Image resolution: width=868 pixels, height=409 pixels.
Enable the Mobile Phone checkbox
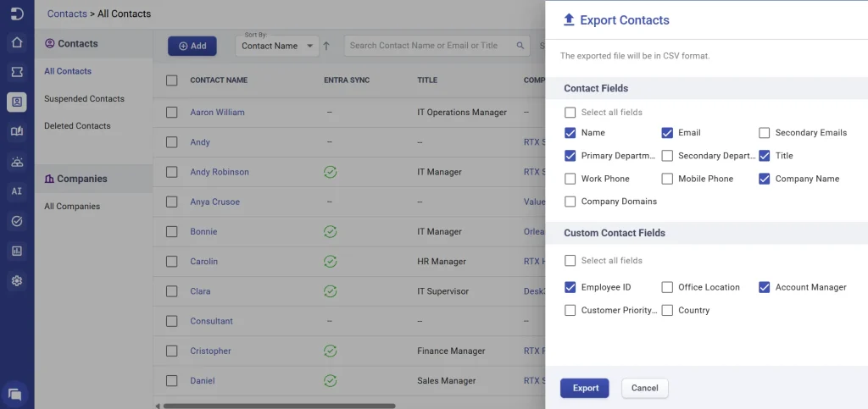coord(667,179)
